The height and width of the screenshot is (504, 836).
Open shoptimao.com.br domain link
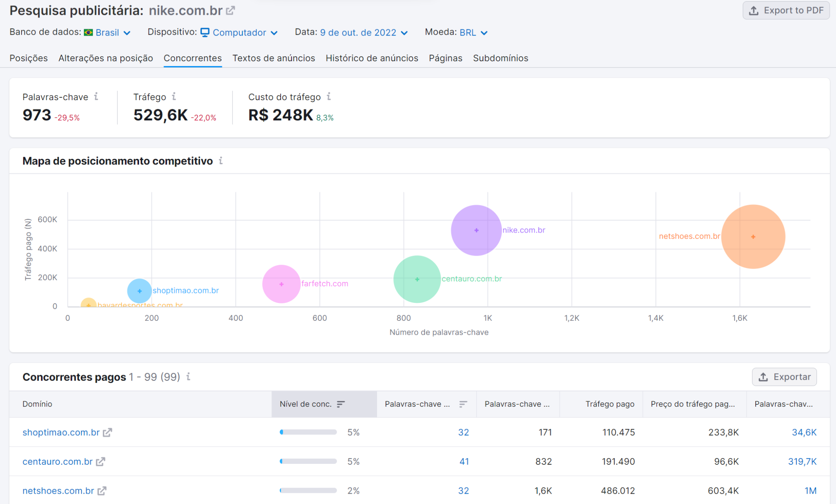click(61, 432)
